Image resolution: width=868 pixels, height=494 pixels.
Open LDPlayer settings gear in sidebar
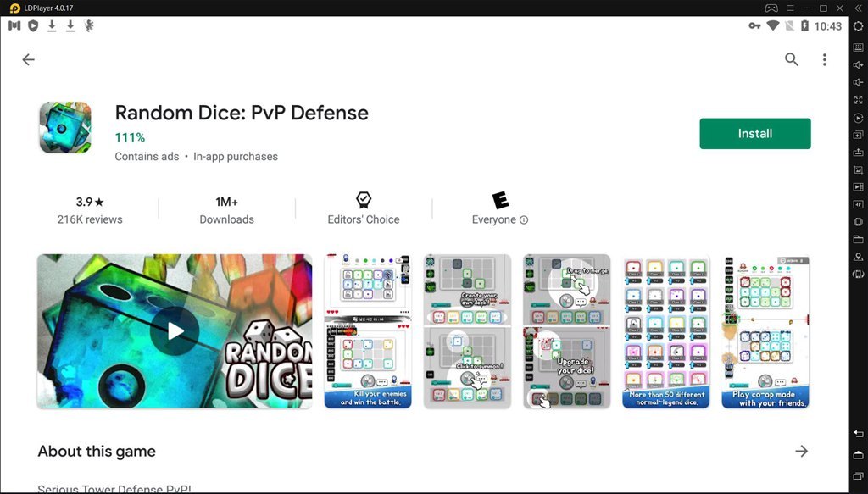tap(858, 26)
